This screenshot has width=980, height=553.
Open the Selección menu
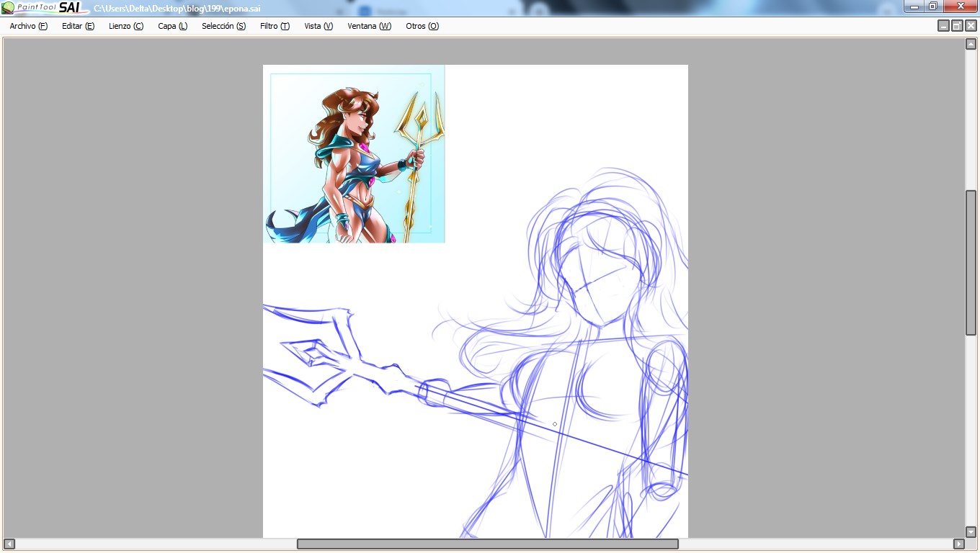(223, 26)
